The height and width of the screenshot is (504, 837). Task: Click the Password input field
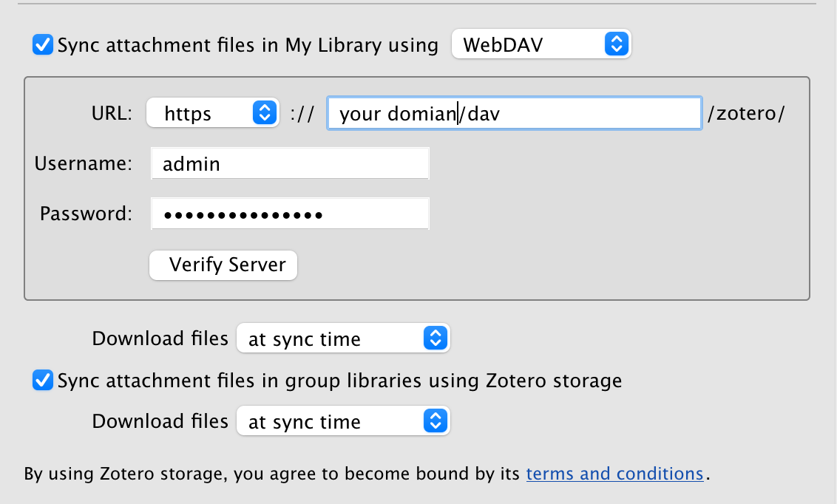[x=290, y=214]
